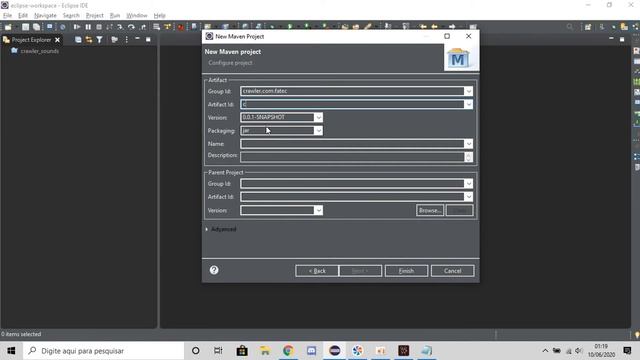The width and height of the screenshot is (640, 360).
Task: Maximize the Project Explorer view
Action: click(x=148, y=39)
